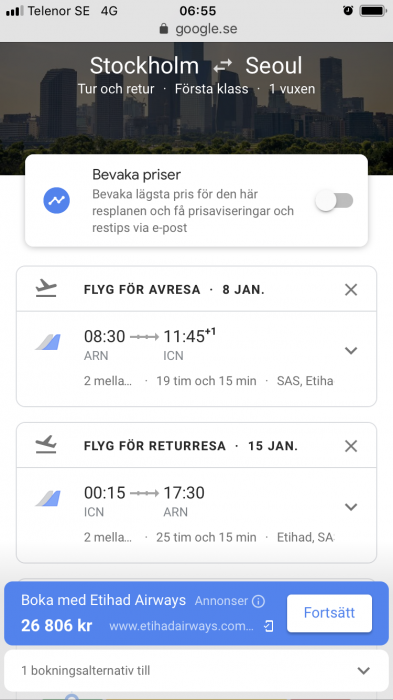The height and width of the screenshot is (700, 393).
Task: Remove the return flight on 15 jan.
Action: (x=351, y=446)
